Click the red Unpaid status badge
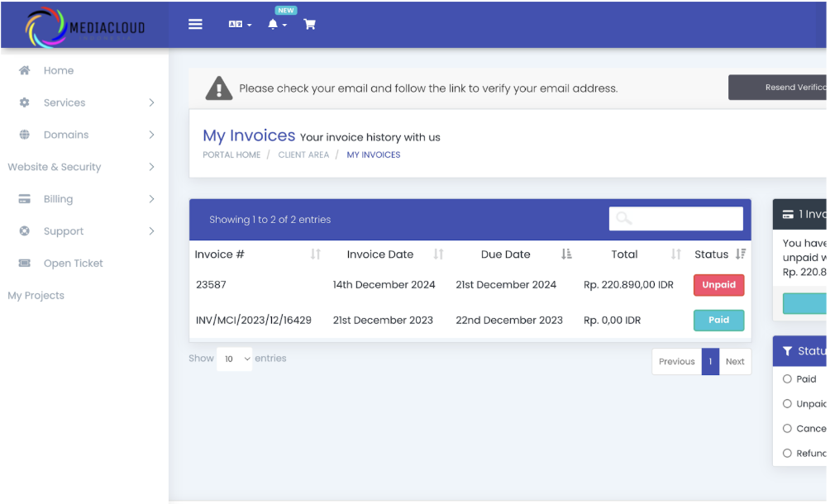830x504 pixels. click(x=718, y=285)
